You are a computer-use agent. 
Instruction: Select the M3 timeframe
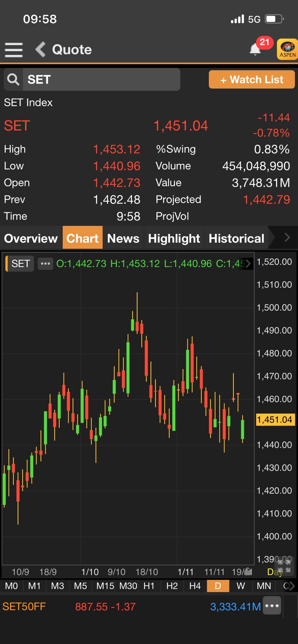click(x=57, y=586)
